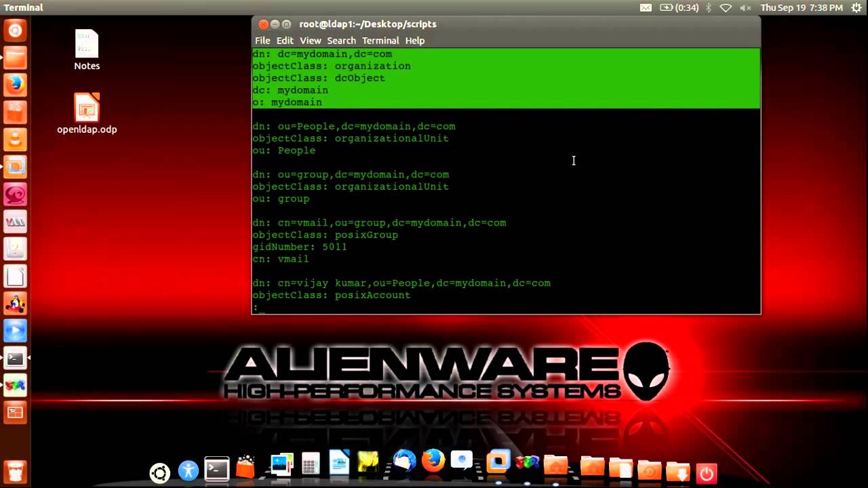Open LibreOffice blank document launcher icon
868x488 pixels.
click(15, 276)
